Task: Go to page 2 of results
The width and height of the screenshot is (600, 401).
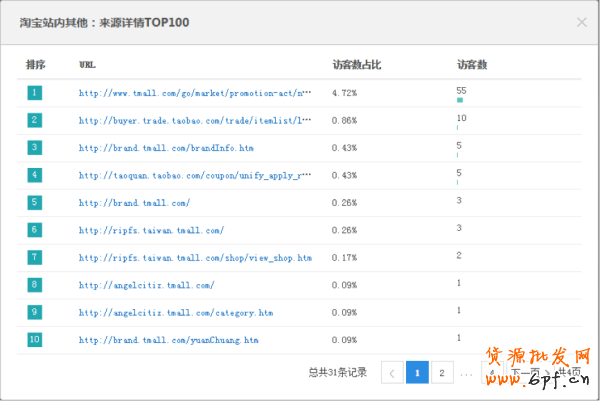Action: coord(442,373)
